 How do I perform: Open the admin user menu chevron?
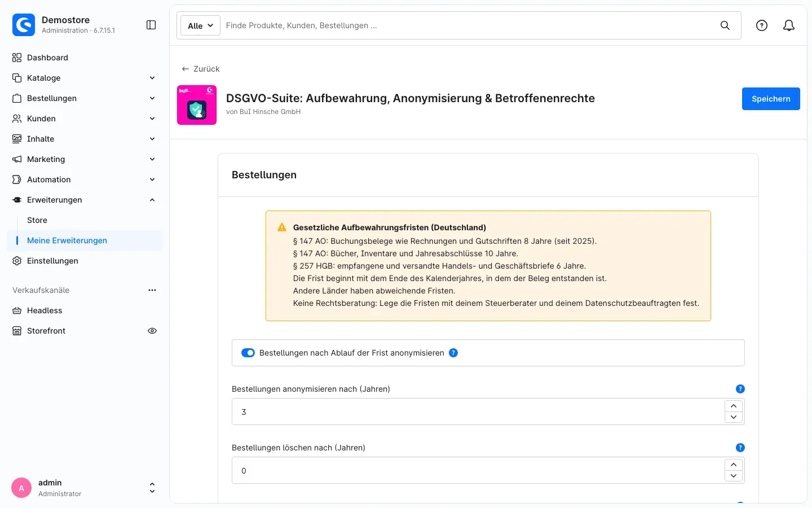(x=152, y=488)
